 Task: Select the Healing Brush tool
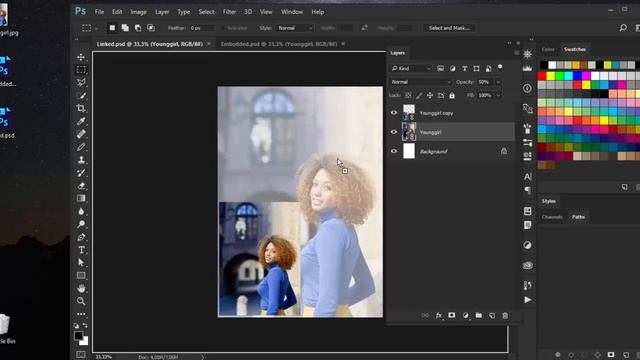pyautogui.click(x=81, y=134)
